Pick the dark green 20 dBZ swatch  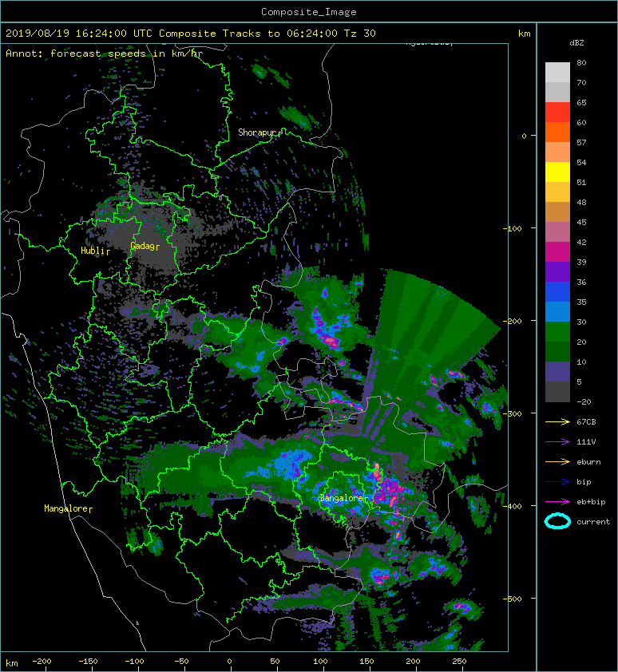click(557, 351)
